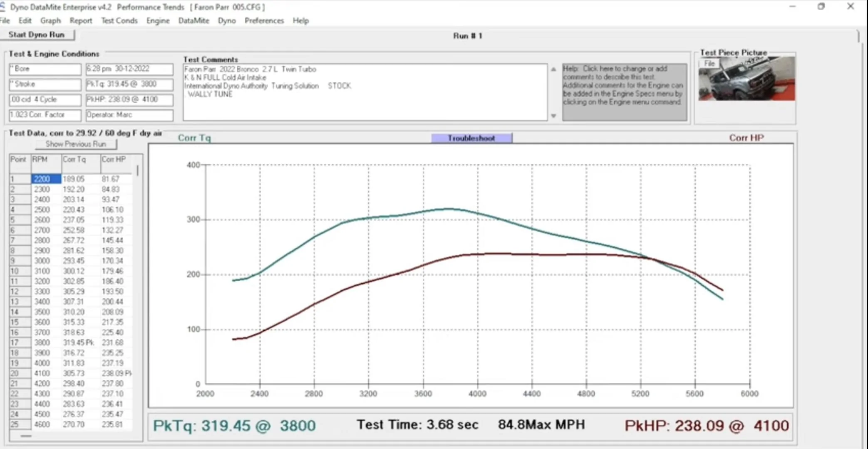This screenshot has width=868, height=449.
Task: Select the highlighted 2200 RPM cell
Action: tap(46, 179)
